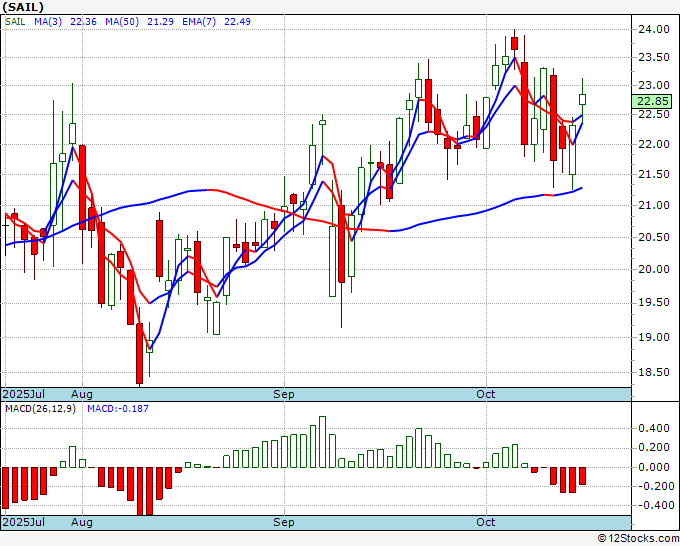Click Sep on price chart time axis
680x546 pixels.
coord(284,394)
